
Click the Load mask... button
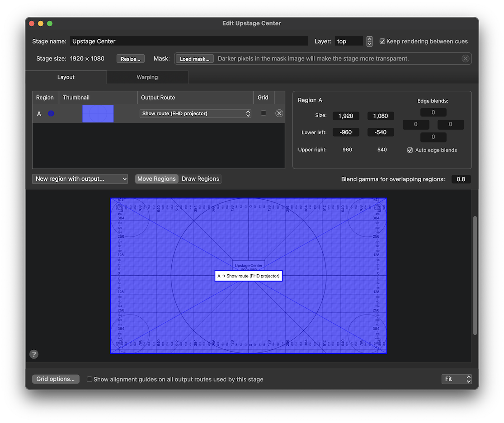194,59
